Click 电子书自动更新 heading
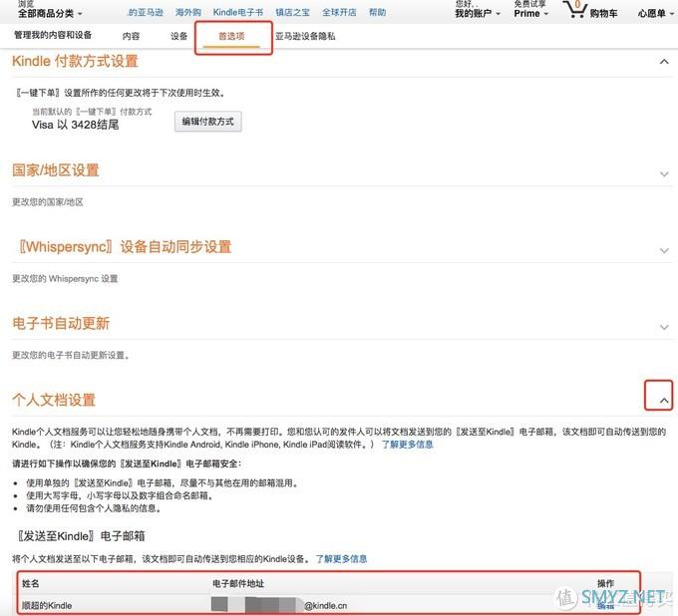 61,323
